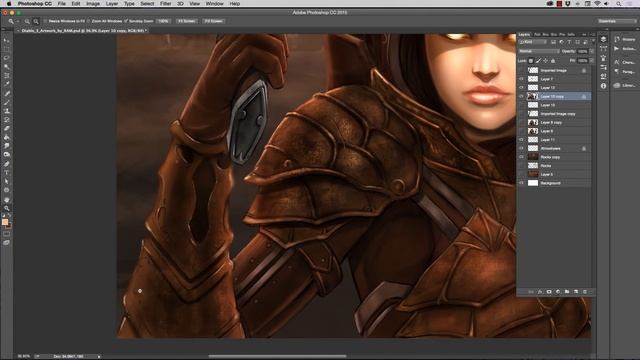Click the delete layer trash icon
This screenshot has height=360, width=640.
(584, 292)
